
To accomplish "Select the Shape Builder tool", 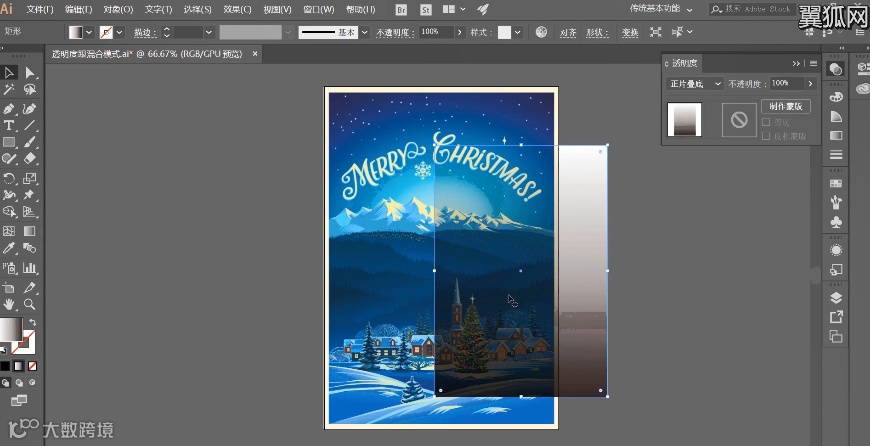I will [x=9, y=212].
